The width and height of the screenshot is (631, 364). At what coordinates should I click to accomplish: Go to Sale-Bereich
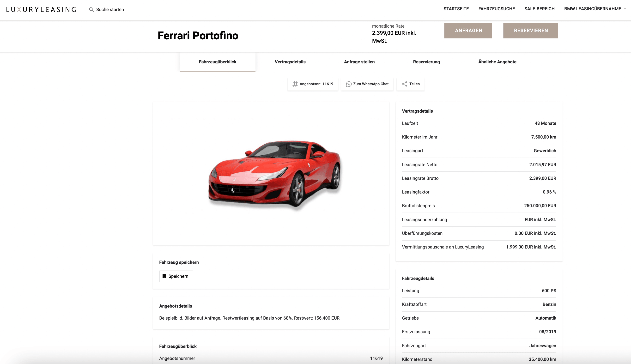540,9
